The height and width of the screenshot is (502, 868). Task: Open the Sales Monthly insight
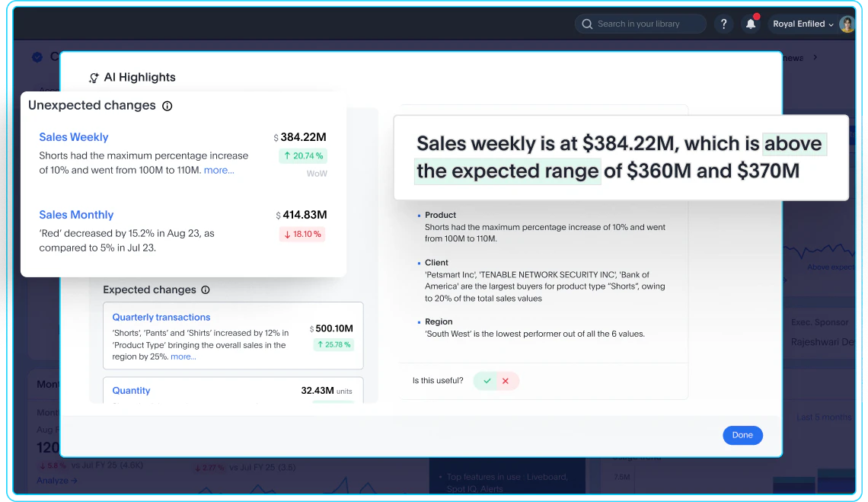pos(76,214)
